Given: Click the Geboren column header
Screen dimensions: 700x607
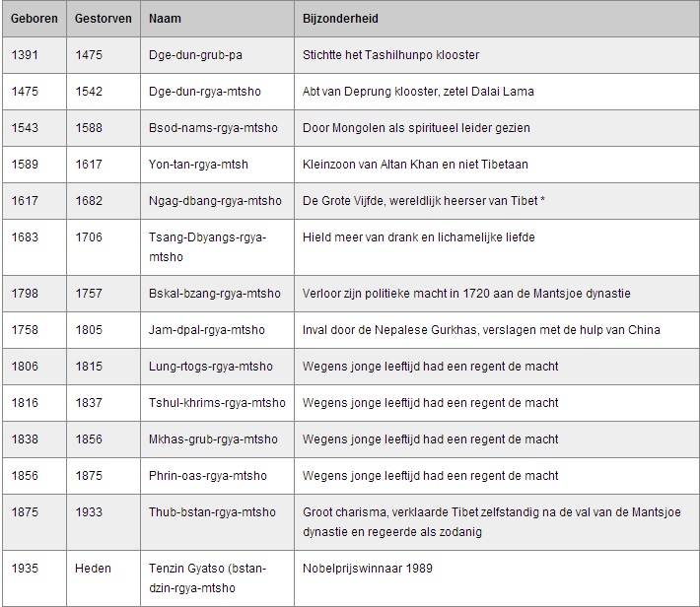Looking at the screenshot, I should (x=32, y=19).
